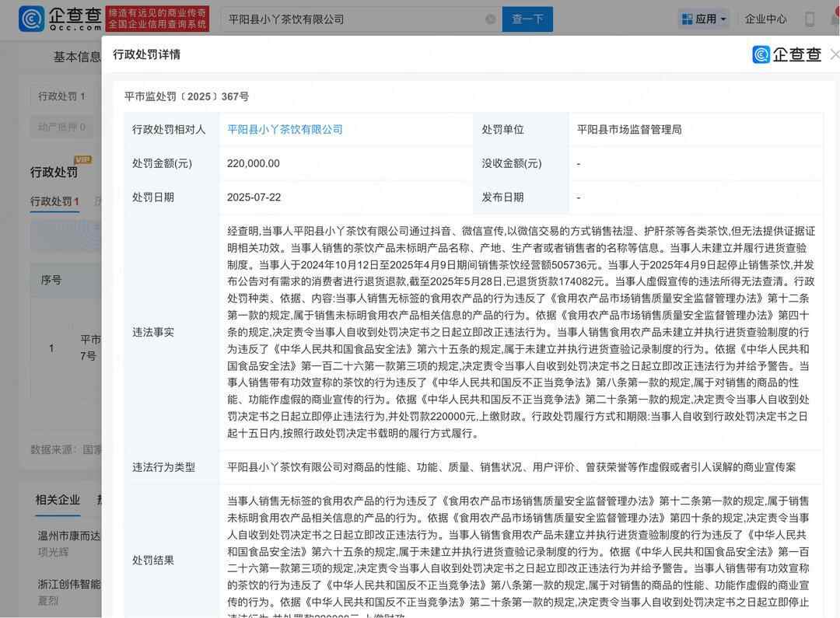Open the 温州市康而达 related company
The height and width of the screenshot is (618, 840).
coord(69,536)
